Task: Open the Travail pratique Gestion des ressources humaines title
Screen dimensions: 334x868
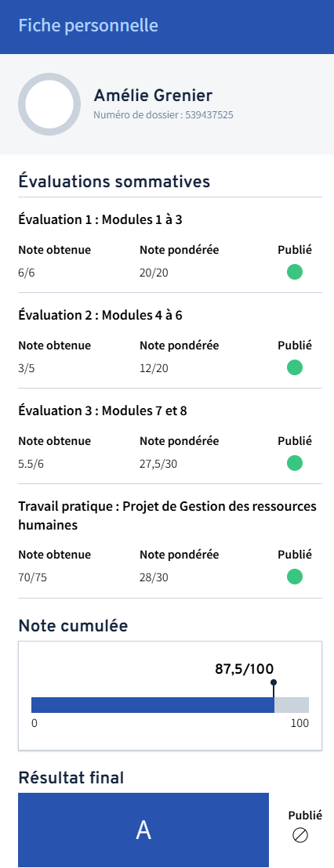Action: click(167, 516)
